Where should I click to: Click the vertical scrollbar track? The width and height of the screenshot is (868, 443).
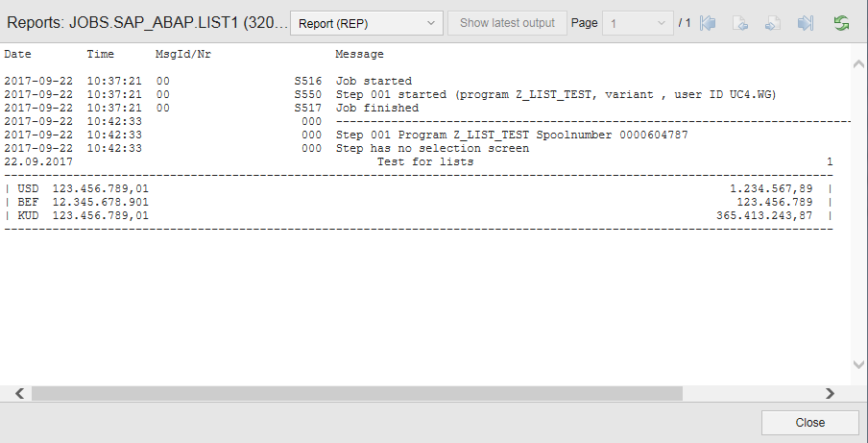click(x=858, y=211)
